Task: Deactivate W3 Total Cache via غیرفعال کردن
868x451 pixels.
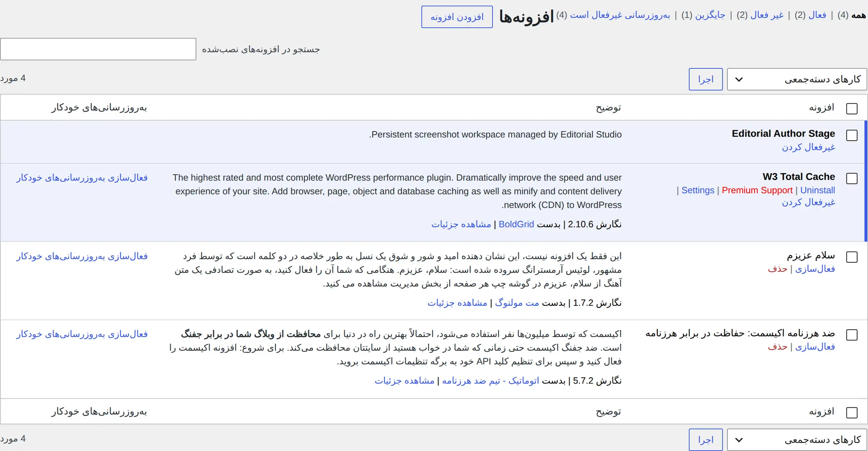Action: point(808,202)
